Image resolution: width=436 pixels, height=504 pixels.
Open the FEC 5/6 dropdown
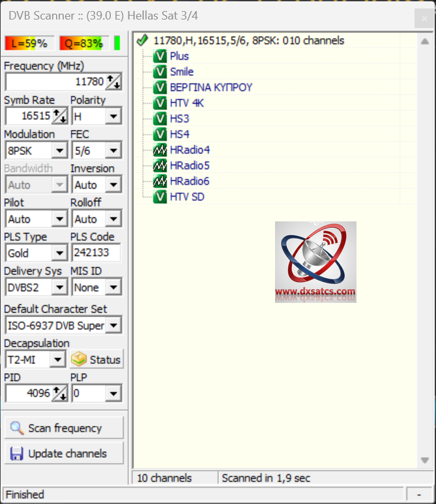coord(113,151)
